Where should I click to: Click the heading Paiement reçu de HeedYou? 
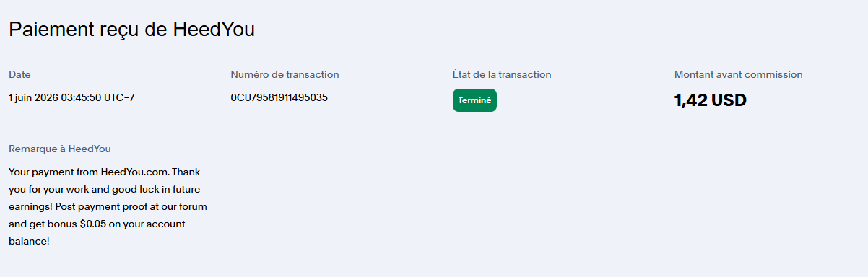131,30
